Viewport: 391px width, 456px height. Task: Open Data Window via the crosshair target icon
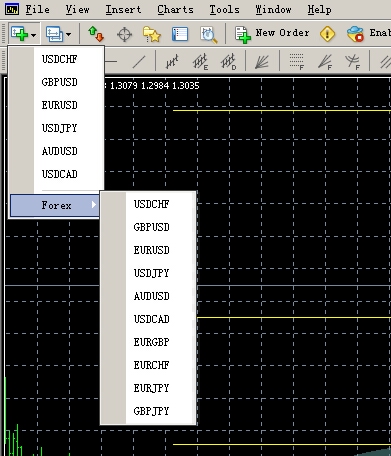[x=124, y=34]
